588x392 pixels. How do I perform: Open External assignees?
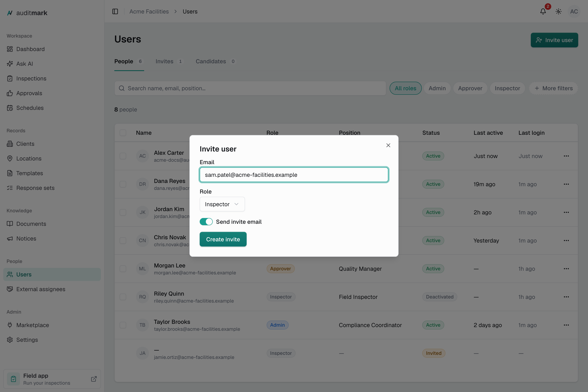pos(52,289)
